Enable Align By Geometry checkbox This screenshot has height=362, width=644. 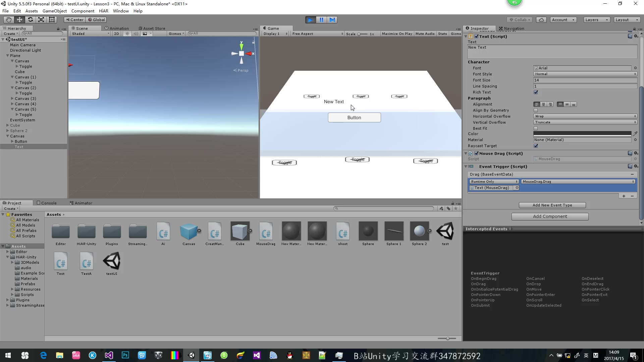[536, 110]
